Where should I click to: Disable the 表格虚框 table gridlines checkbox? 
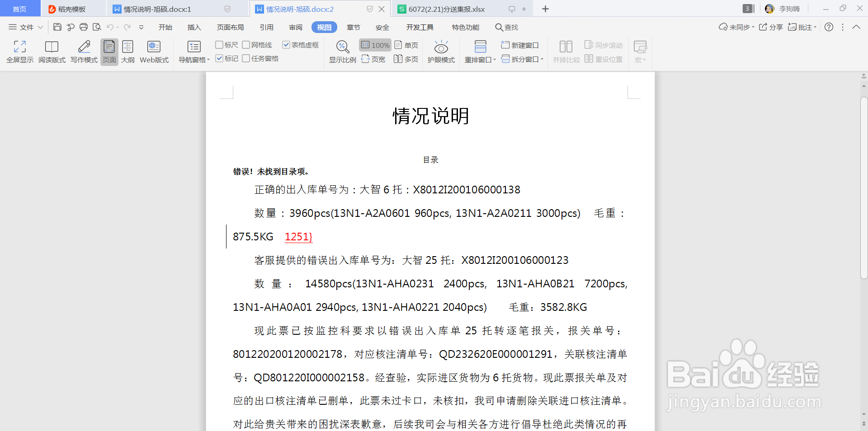(x=286, y=45)
